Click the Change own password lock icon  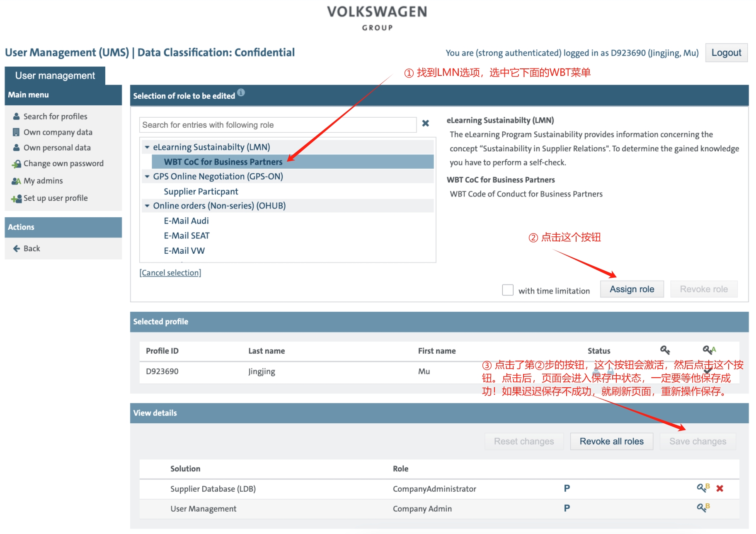tap(16, 164)
